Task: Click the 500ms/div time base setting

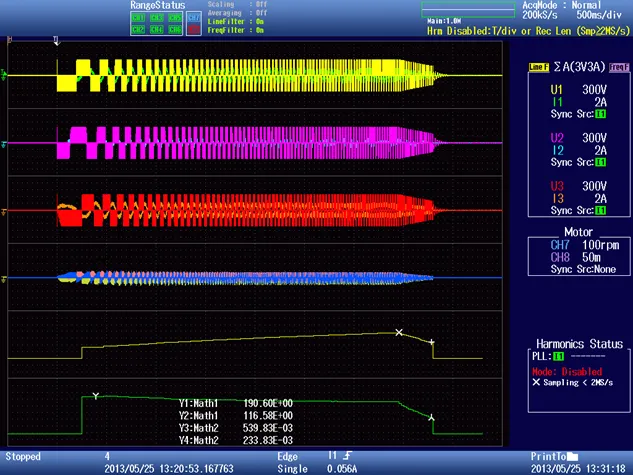Action: [x=599, y=15]
